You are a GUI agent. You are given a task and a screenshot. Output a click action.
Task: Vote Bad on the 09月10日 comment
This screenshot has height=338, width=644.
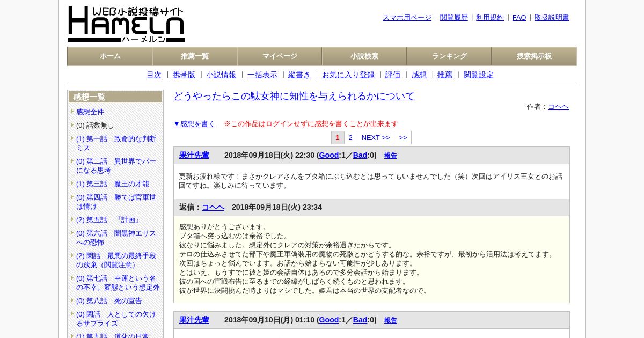(x=360, y=320)
